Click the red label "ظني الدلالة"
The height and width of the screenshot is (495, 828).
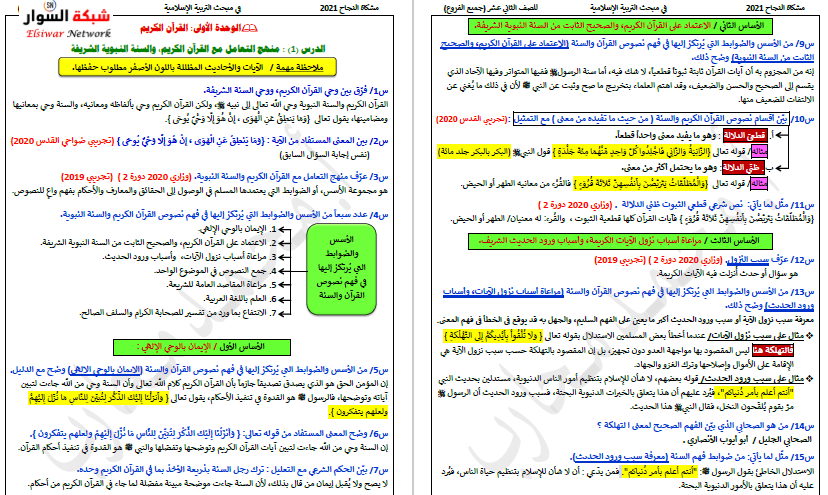pyautogui.click(x=744, y=168)
